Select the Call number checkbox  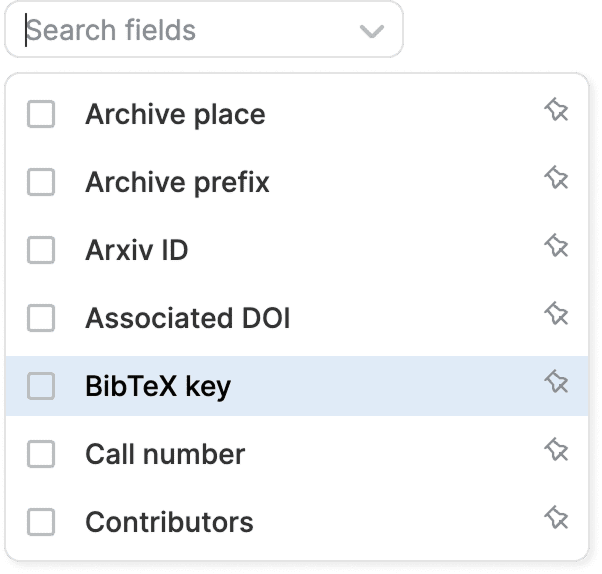click(41, 454)
